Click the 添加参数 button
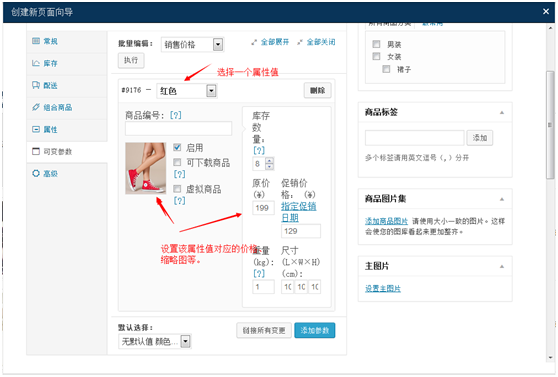Image resolution: width=558 pixels, height=377 pixels. coord(315,330)
